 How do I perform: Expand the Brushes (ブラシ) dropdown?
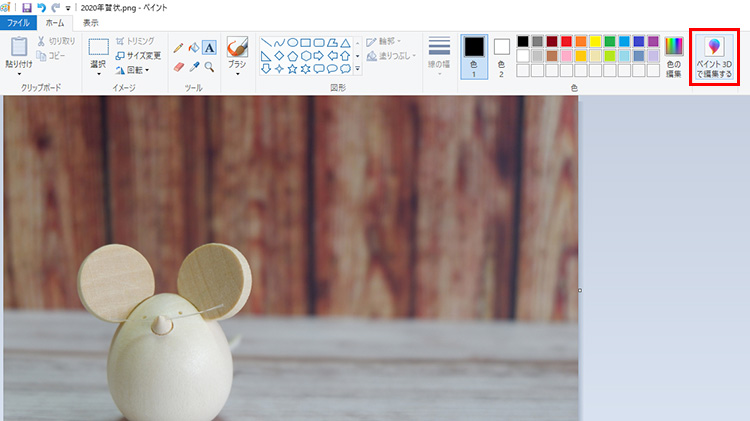click(237, 72)
